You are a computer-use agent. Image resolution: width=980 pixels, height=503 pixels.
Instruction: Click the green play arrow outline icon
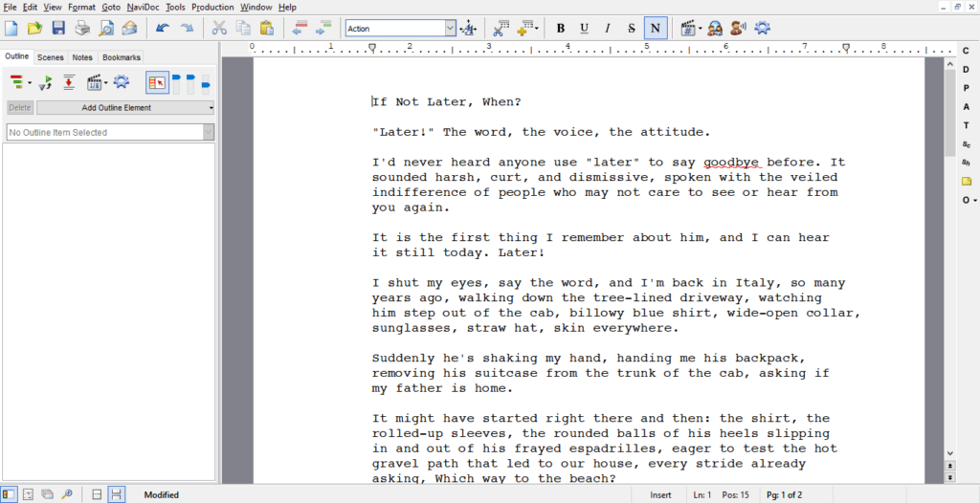click(45, 82)
